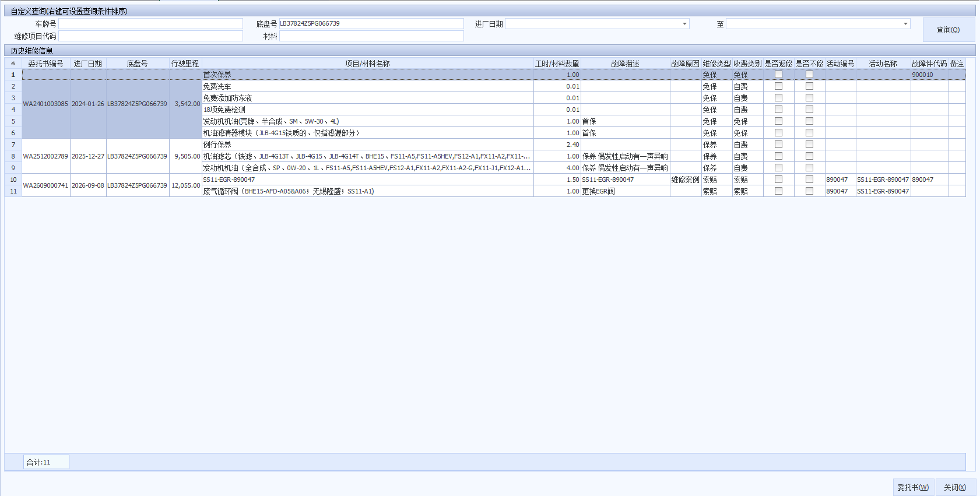The height and width of the screenshot is (496, 980).
Task: Click the 合计:11 total summary box
Action: (46, 462)
